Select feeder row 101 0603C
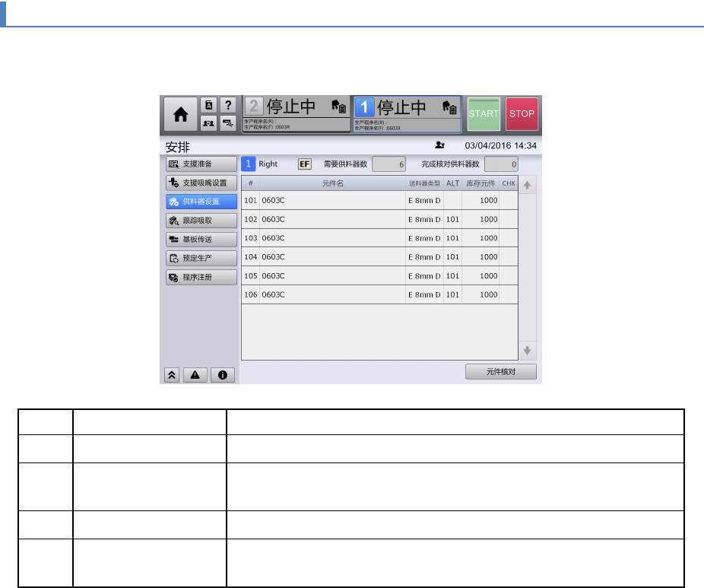This screenshot has height=588, width=704. (x=379, y=200)
